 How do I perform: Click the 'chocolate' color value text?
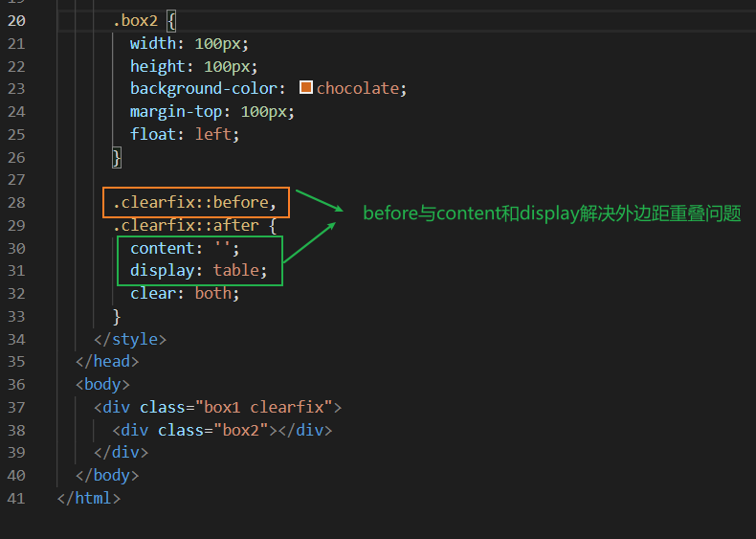click(x=357, y=88)
